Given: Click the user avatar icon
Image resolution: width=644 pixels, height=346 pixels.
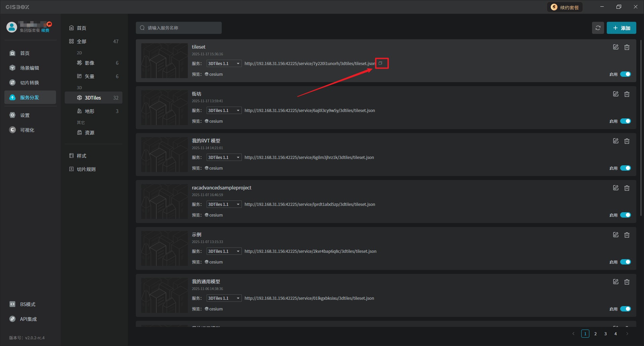Looking at the screenshot, I should coord(12,27).
